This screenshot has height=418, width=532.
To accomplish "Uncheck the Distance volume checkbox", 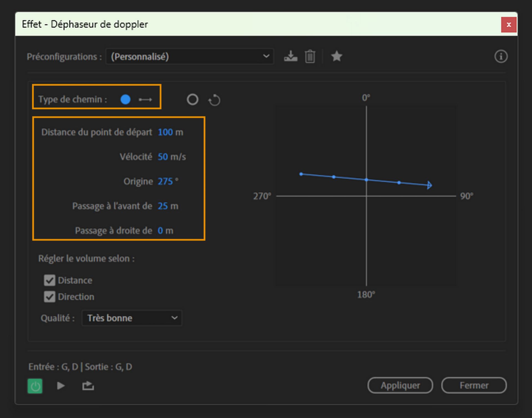I will point(50,280).
